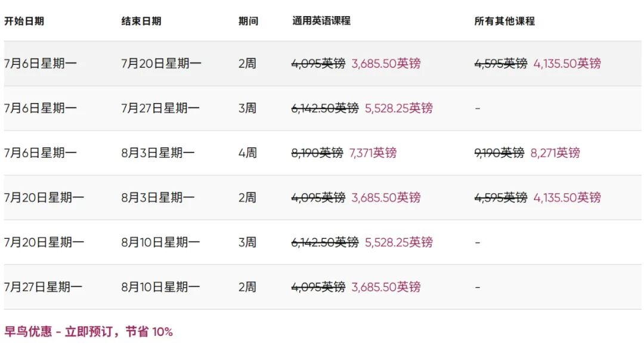
Task: Click the 早鸟优惠 立即预订 promo text
Action: (88, 332)
